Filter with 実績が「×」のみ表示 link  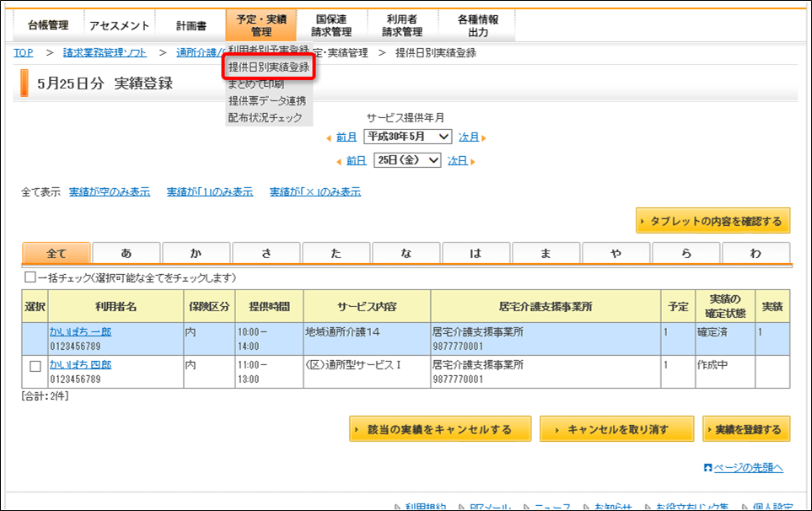coord(315,192)
